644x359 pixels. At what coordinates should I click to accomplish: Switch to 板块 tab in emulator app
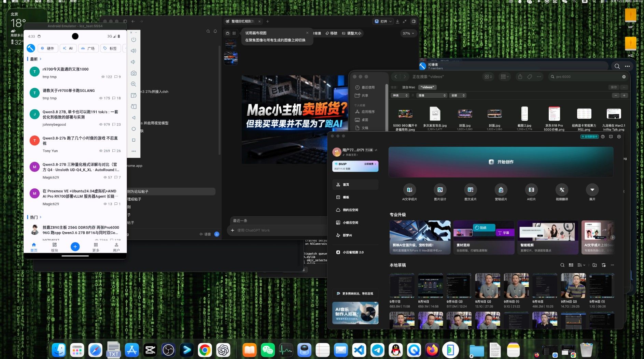pos(54,247)
